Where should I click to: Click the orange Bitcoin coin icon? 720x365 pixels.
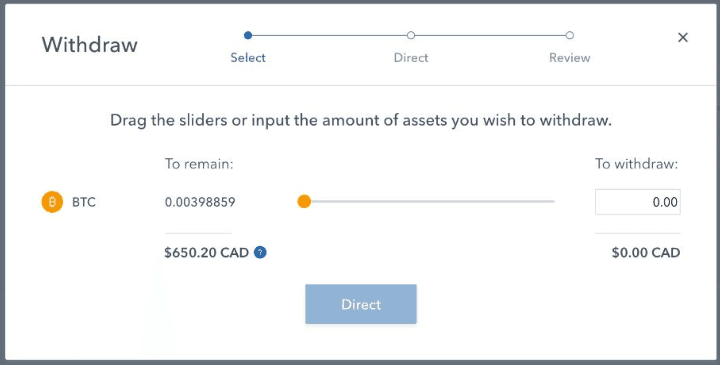point(52,202)
